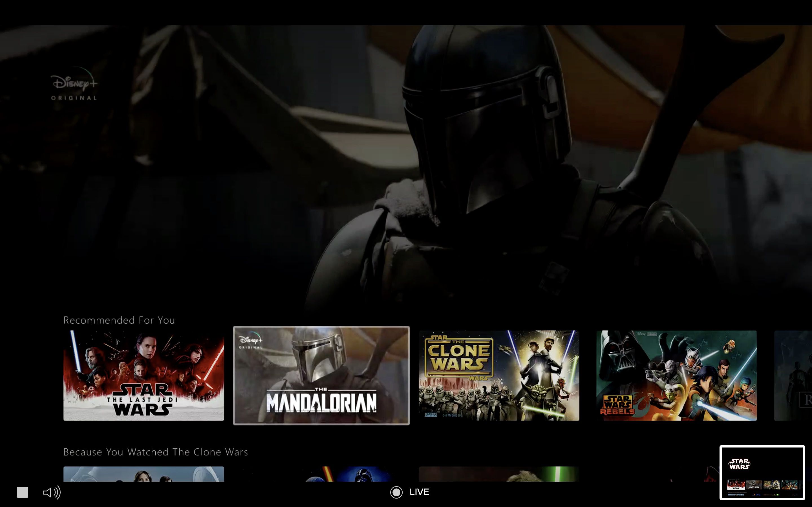
Task: Select Star Wars The Last Jedi tile
Action: pos(144,375)
